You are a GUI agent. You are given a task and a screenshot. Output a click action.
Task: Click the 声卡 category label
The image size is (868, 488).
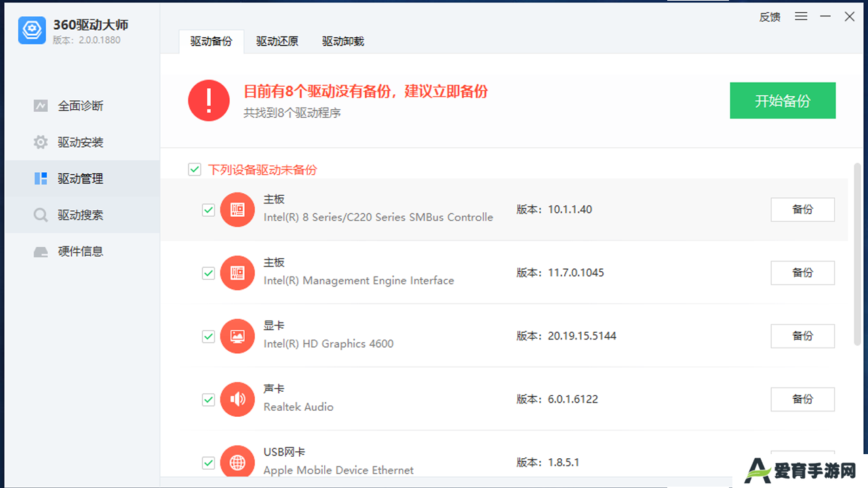pos(274,389)
